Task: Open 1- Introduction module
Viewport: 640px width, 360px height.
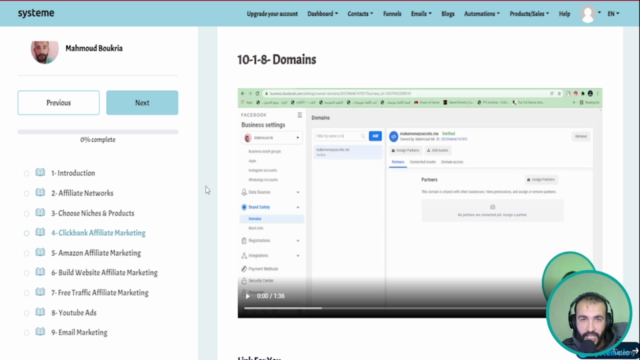Action: [x=73, y=173]
